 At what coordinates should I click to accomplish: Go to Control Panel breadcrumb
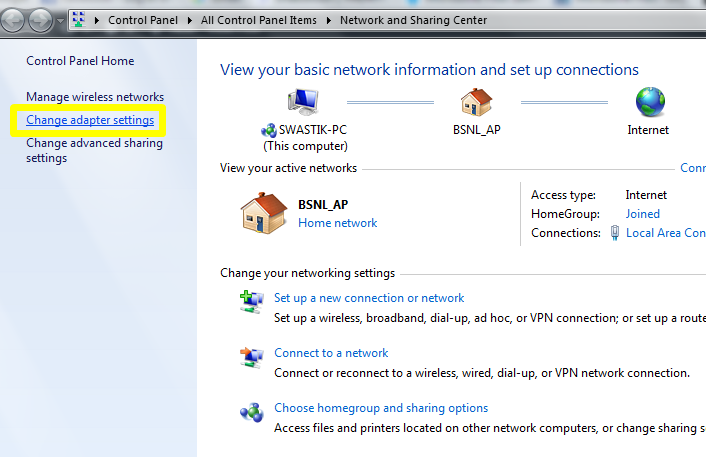[143, 20]
